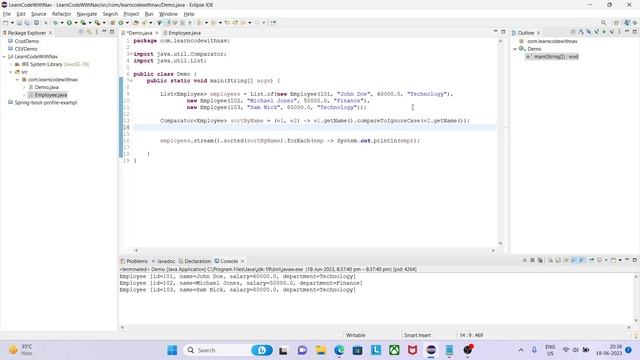Viewport: 640px width, 360px height.
Task: Switch to the Problems tab
Action: click(134, 261)
